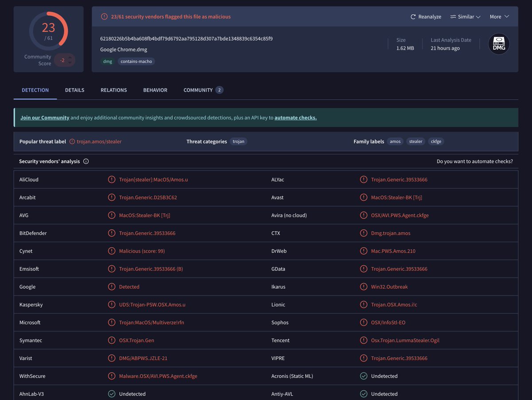
Task: Open the Community tab
Action: coord(203,90)
